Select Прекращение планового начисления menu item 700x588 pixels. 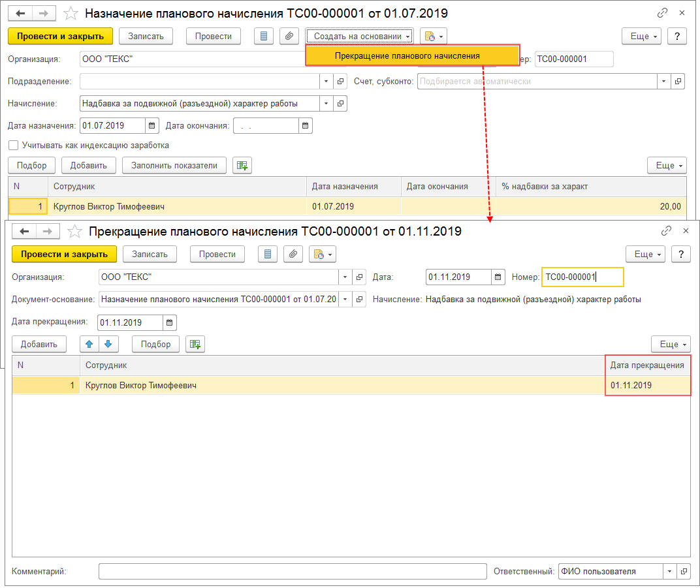click(x=413, y=55)
